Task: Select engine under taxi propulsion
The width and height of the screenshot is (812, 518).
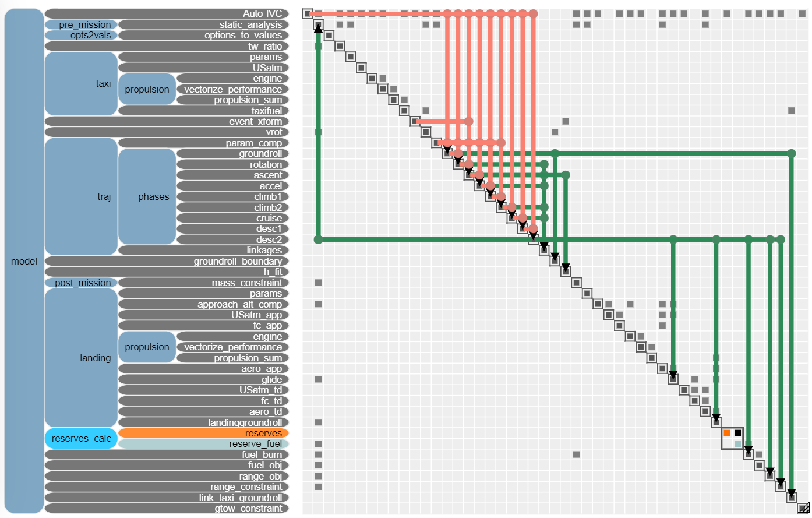Action: click(x=232, y=78)
